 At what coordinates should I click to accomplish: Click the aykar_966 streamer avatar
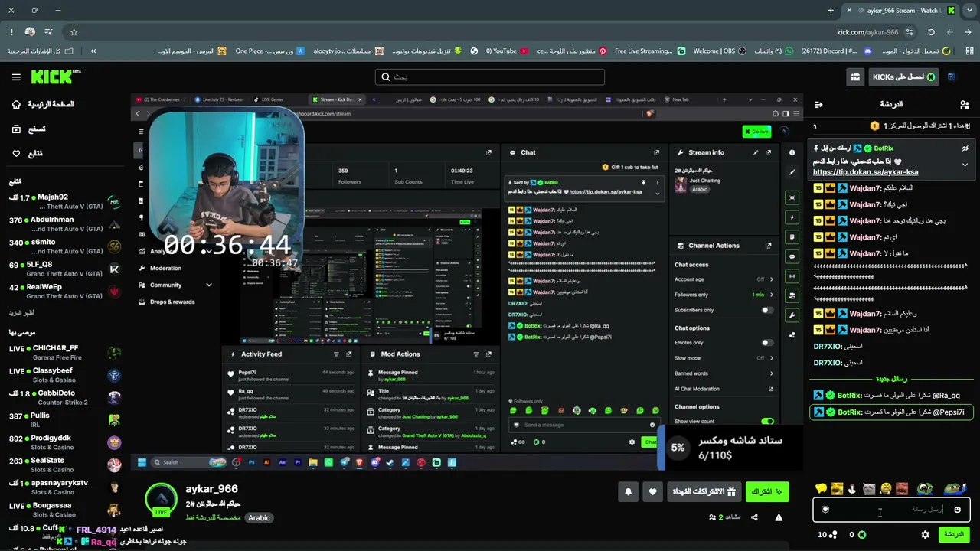(161, 500)
